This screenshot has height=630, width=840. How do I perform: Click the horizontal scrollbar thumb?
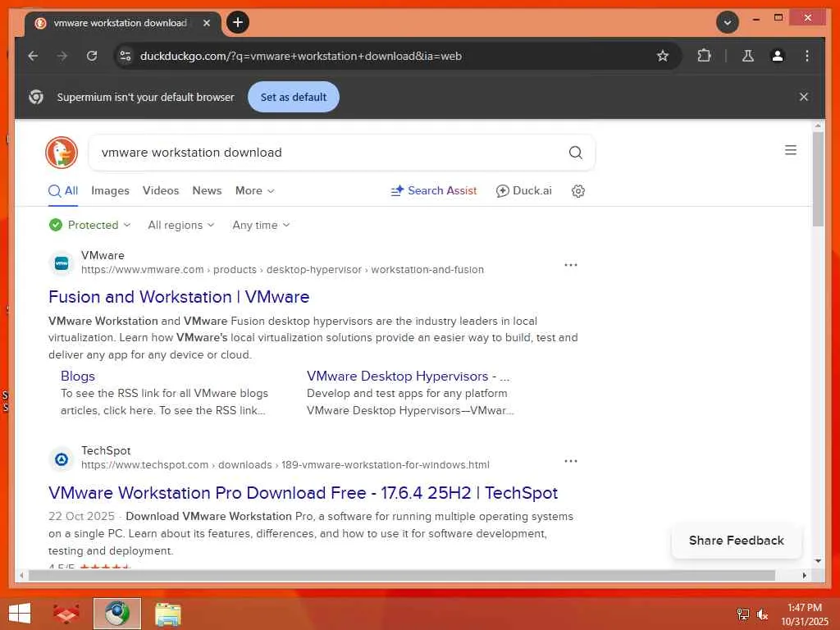point(402,575)
